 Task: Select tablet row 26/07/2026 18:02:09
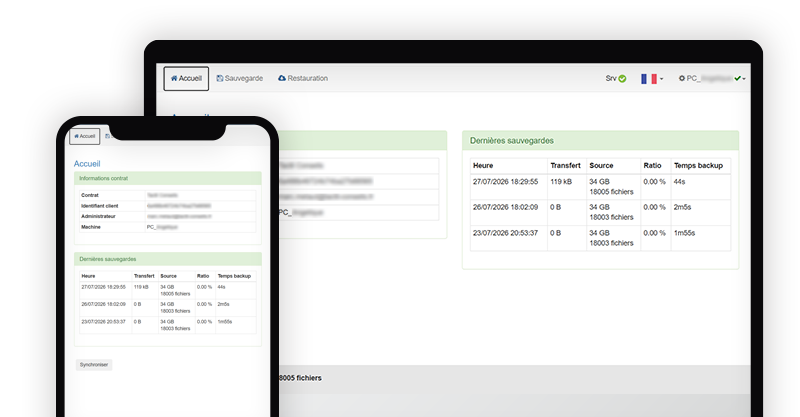click(x=601, y=212)
